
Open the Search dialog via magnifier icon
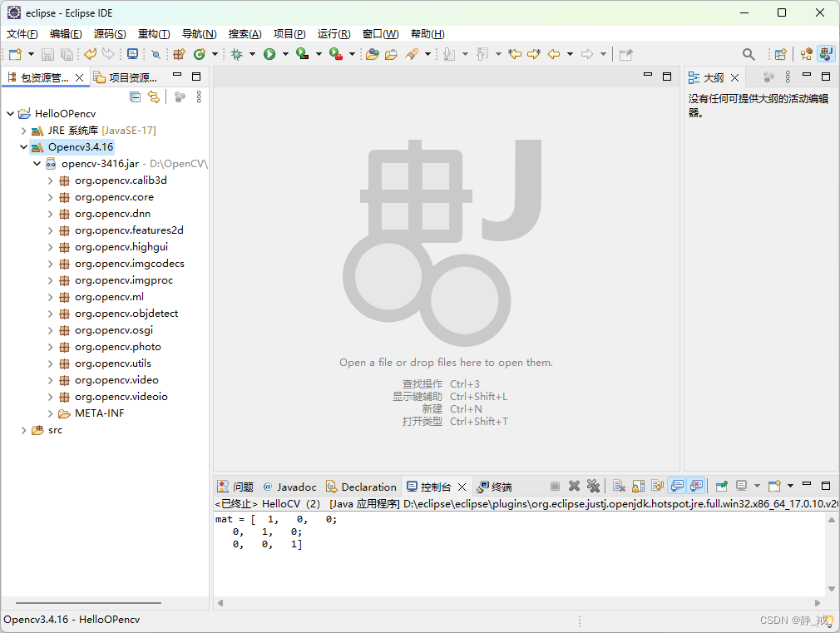click(748, 53)
